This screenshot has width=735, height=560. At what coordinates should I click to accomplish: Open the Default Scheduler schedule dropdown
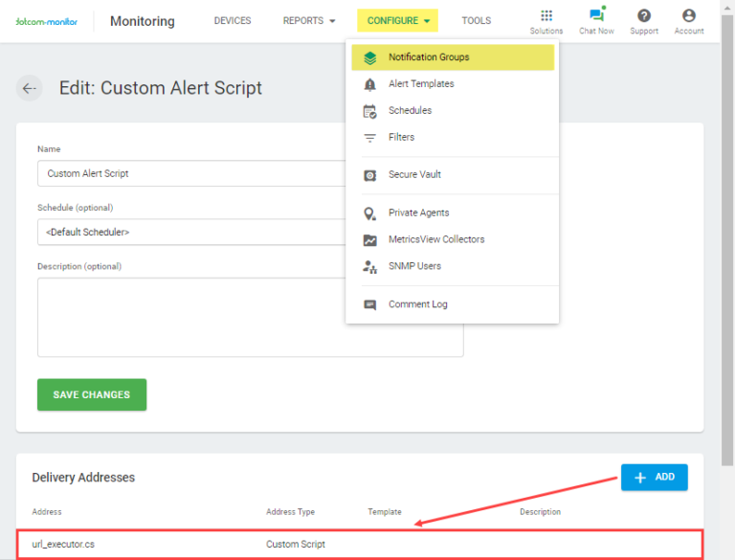click(x=191, y=232)
